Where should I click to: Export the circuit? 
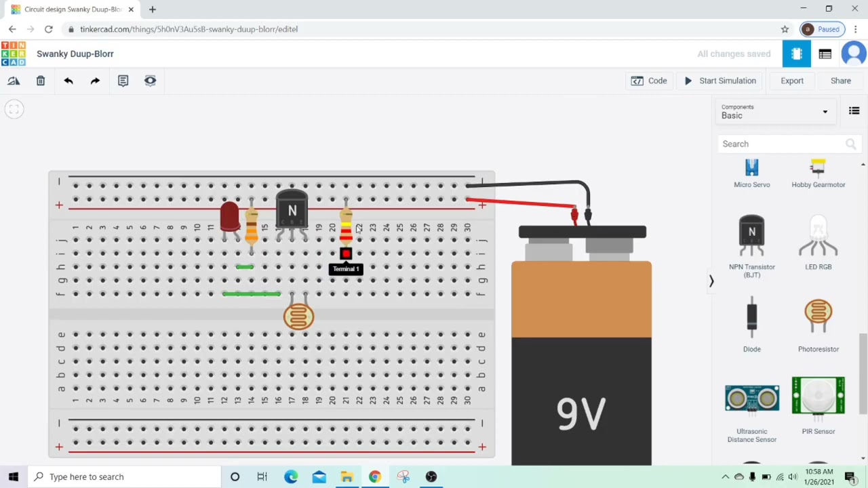pos(792,81)
